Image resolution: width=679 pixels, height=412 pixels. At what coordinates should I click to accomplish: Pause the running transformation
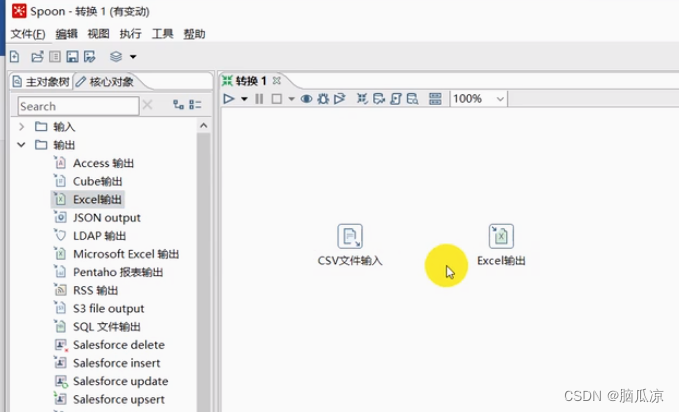[x=259, y=99]
